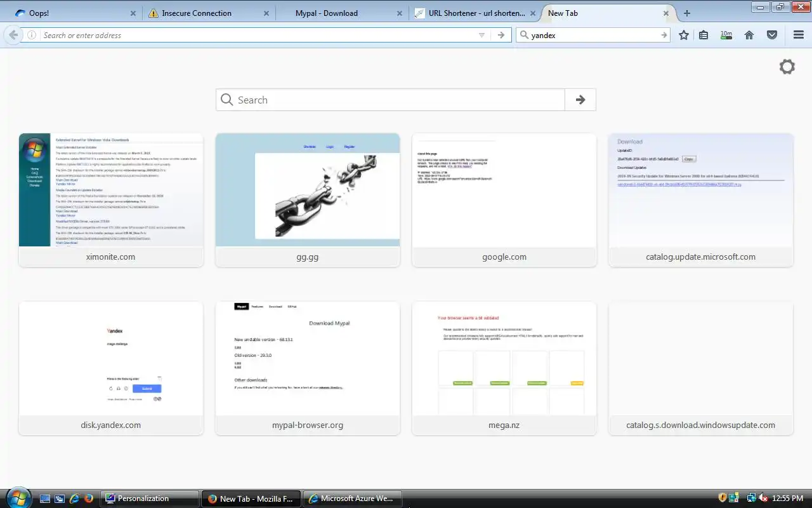Show bookmarks list clipboard icon
This screenshot has height=508, width=812.
point(704,36)
